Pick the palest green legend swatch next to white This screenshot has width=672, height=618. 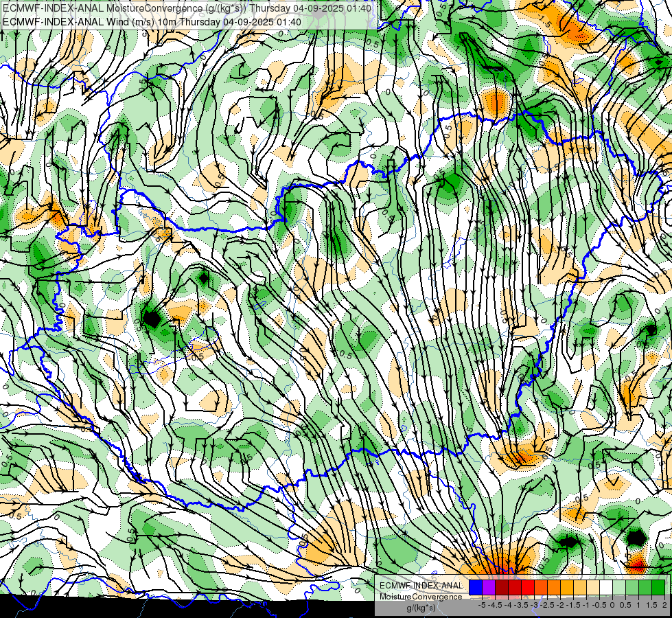point(619,588)
